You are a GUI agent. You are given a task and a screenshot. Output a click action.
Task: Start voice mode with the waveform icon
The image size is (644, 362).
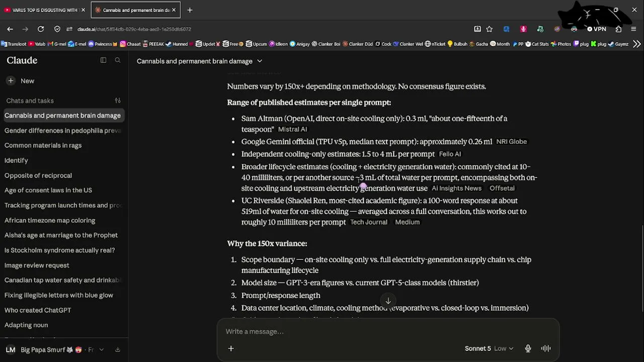[546, 348]
